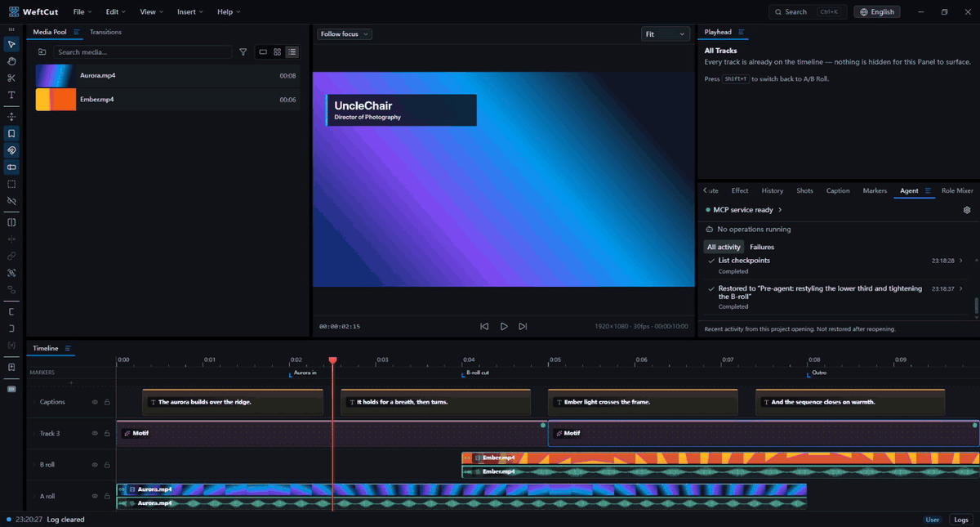
Task: Lock the Captions track
Action: [107, 402]
